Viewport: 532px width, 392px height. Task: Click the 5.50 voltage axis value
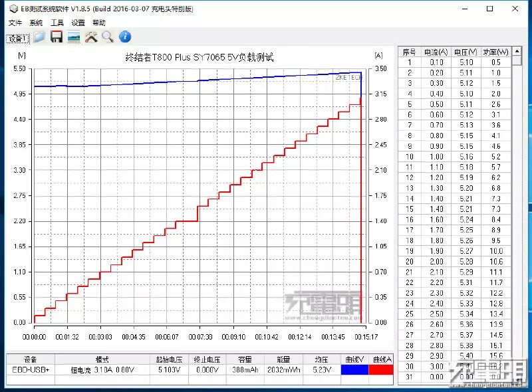pos(19,69)
